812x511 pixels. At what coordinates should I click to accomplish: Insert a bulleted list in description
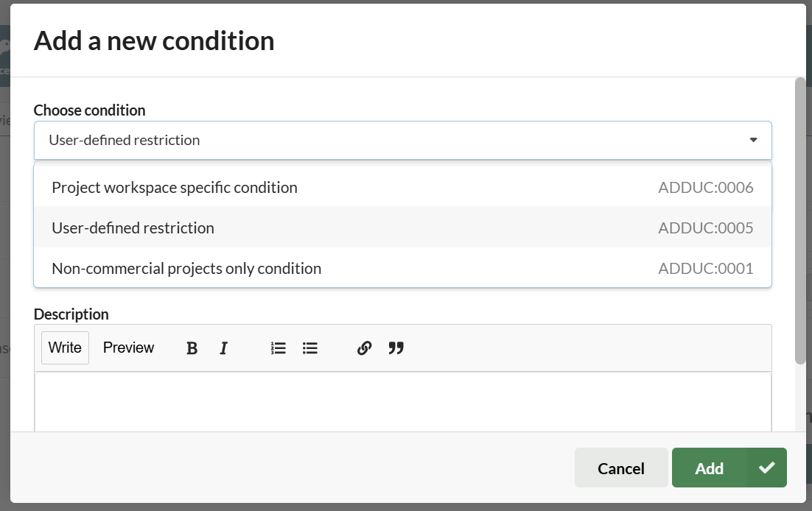310,348
